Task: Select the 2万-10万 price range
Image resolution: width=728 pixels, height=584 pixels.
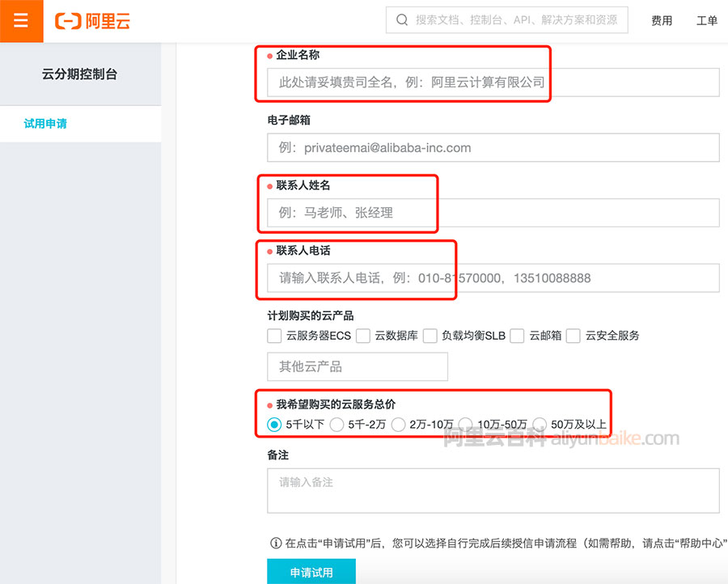Action: [398, 425]
